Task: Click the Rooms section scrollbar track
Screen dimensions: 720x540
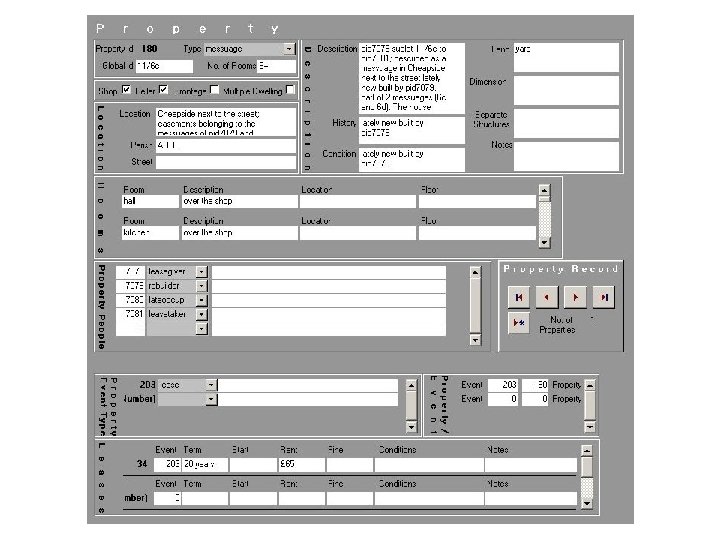Action: click(544, 217)
